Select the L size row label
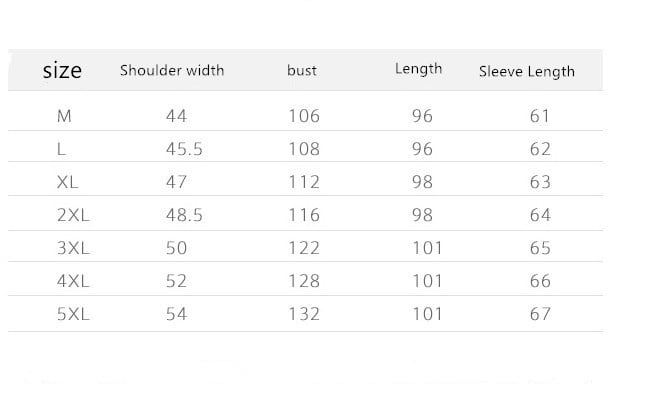The height and width of the screenshot is (418, 665). pyautogui.click(x=62, y=149)
